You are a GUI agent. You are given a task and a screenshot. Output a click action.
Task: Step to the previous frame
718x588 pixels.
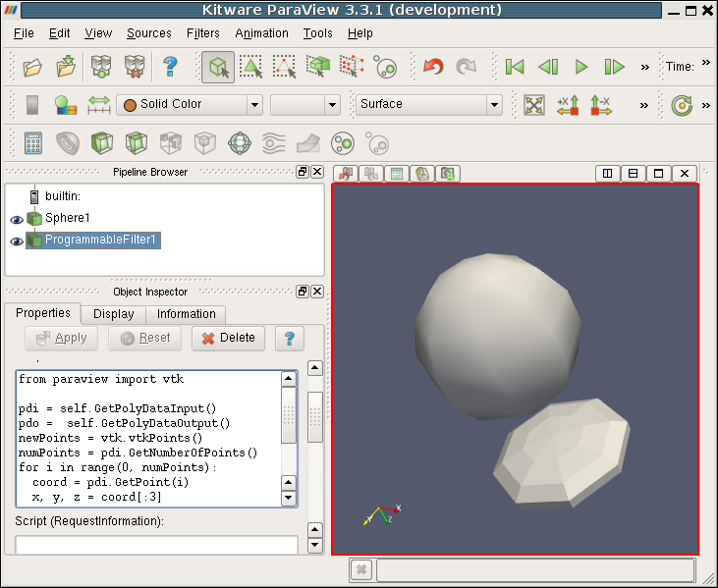pyautogui.click(x=548, y=67)
